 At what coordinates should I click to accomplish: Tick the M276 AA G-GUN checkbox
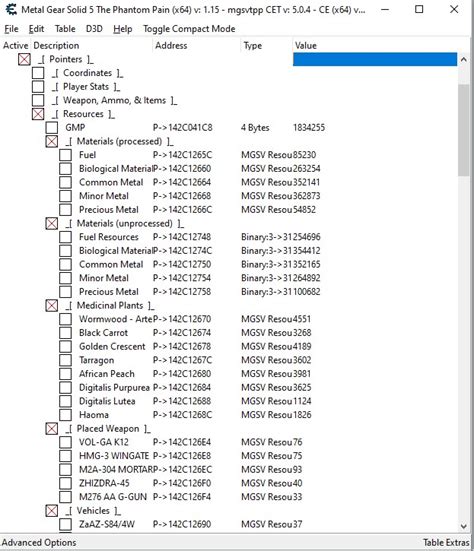point(65,497)
